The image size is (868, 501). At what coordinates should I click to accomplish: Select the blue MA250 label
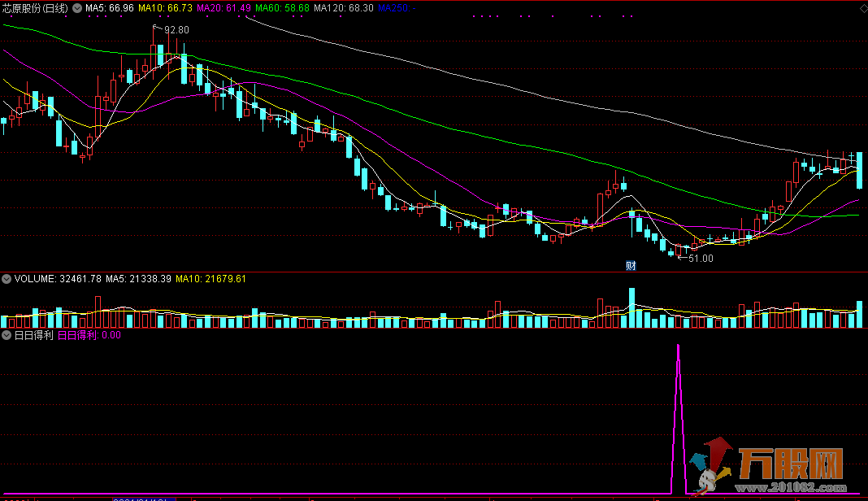click(x=397, y=8)
